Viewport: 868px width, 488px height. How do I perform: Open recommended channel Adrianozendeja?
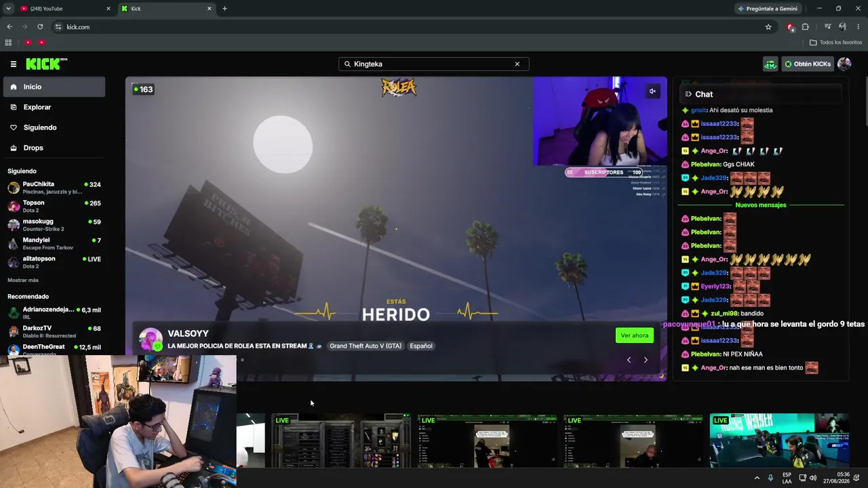coord(54,313)
